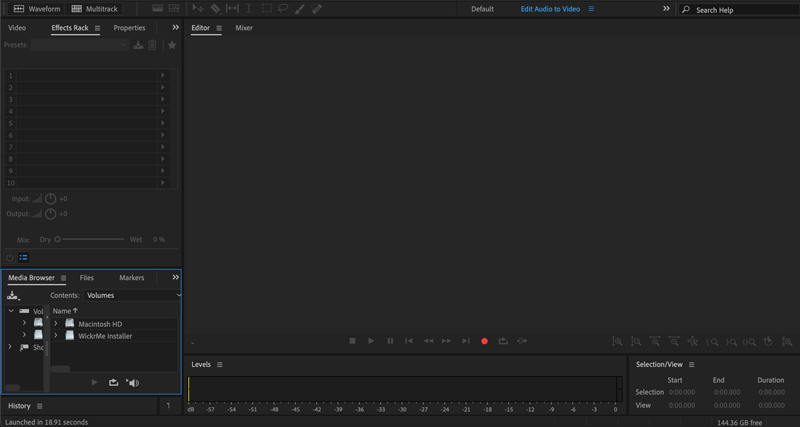Open the Effects Rack panel menu
This screenshot has width=800, height=427.
97,28
